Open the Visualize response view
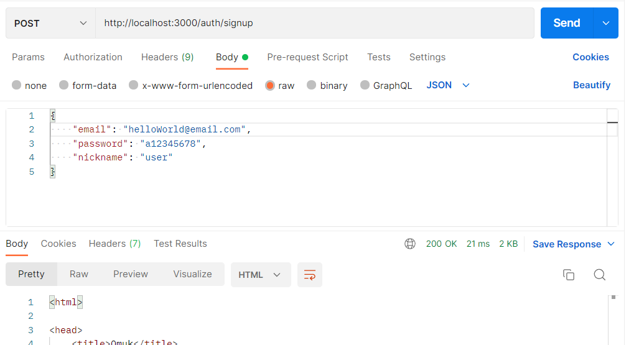Screen dimensions: 644x345 pos(193,274)
